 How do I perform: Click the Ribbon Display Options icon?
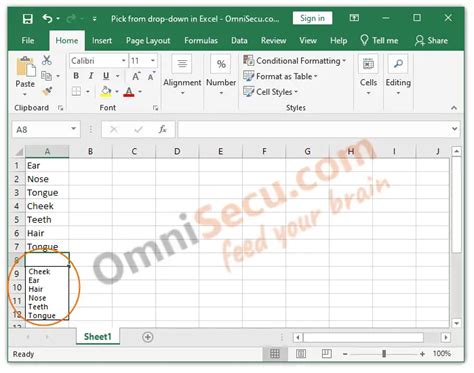[354, 18]
